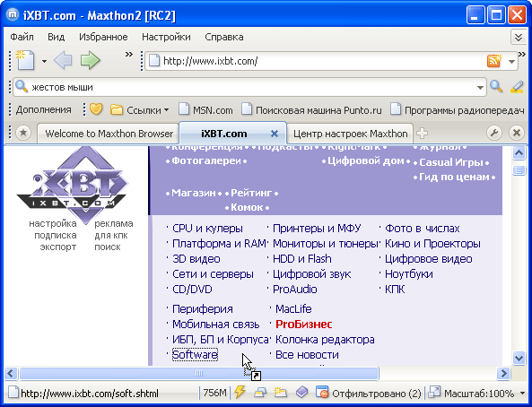Click vertical scrollbar up arrow
532x407 pixels.
pos(519,153)
